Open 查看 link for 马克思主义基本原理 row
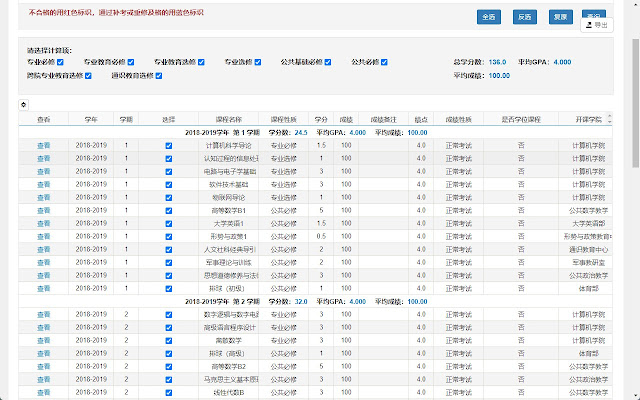The image size is (640, 400). click(44, 380)
